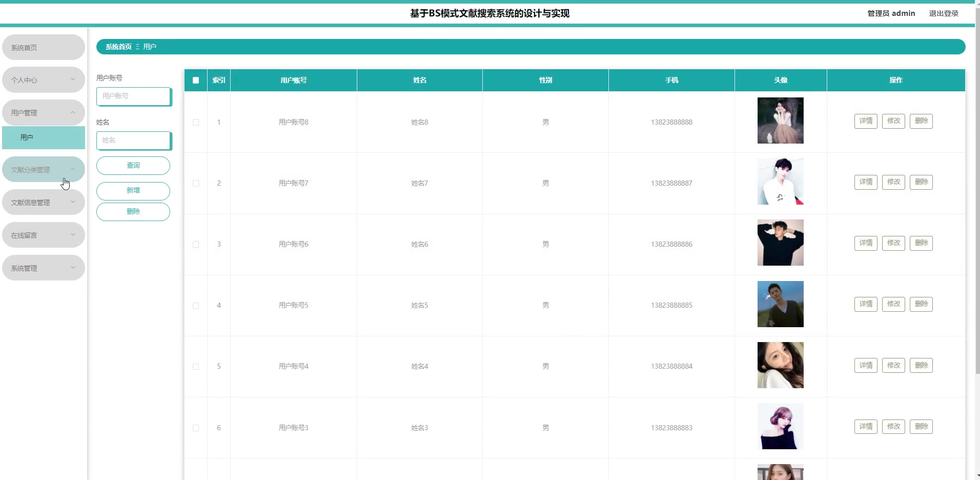The image size is (980, 480).
Task: Click 删除 for 用户账号4
Action: click(x=921, y=365)
